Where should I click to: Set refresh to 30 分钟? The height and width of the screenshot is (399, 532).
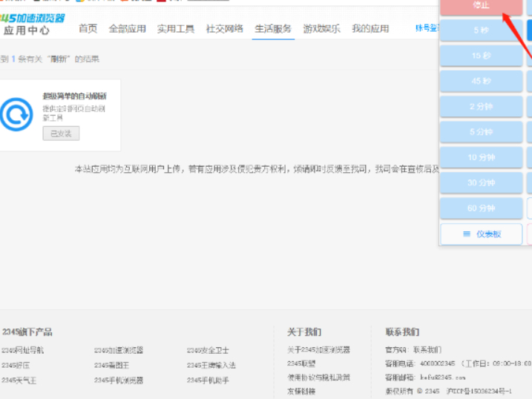[x=481, y=182]
